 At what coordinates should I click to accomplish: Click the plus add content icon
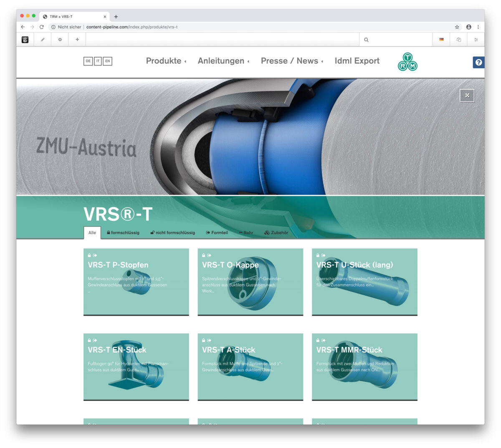coord(77,40)
